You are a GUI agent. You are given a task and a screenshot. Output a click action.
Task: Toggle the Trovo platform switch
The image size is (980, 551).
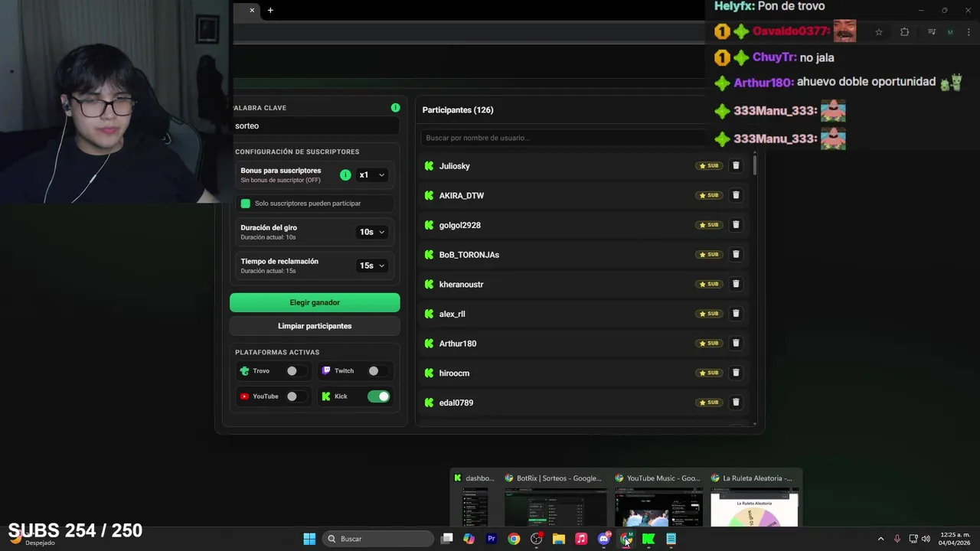(x=296, y=370)
